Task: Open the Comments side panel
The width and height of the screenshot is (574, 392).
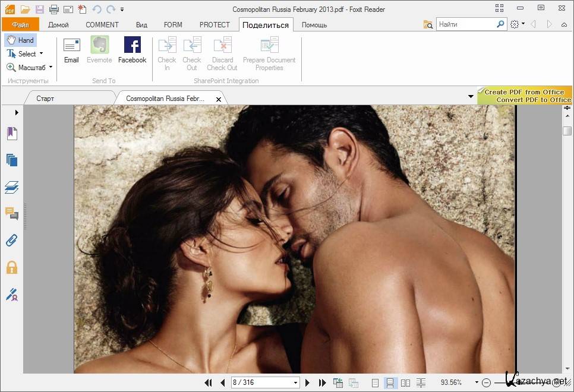Action: click(x=12, y=213)
